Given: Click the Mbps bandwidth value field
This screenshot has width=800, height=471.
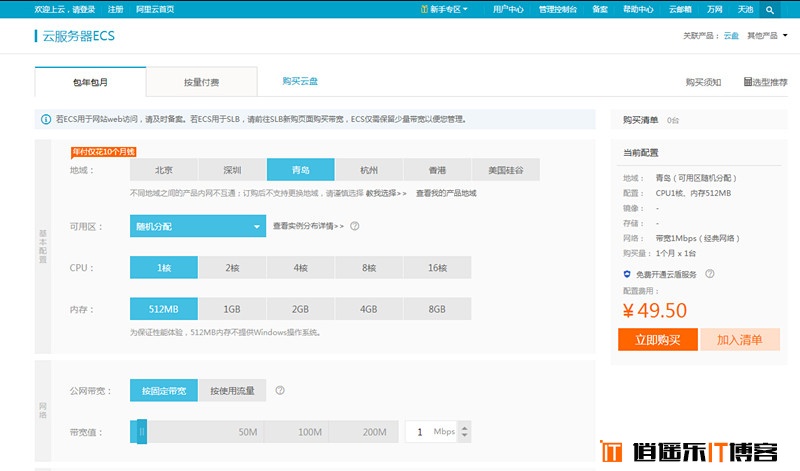Looking at the screenshot, I should 432,432.
